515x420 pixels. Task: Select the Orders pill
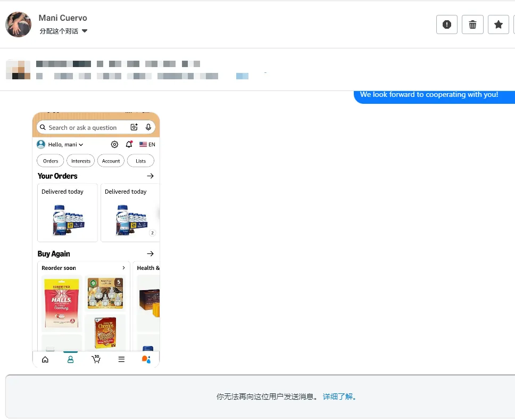click(x=51, y=161)
